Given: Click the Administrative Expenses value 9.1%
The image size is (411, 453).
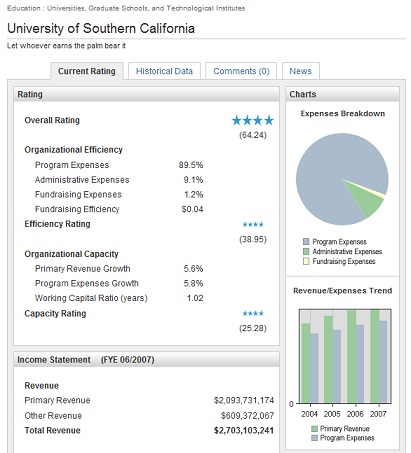Looking at the screenshot, I should [x=193, y=180].
